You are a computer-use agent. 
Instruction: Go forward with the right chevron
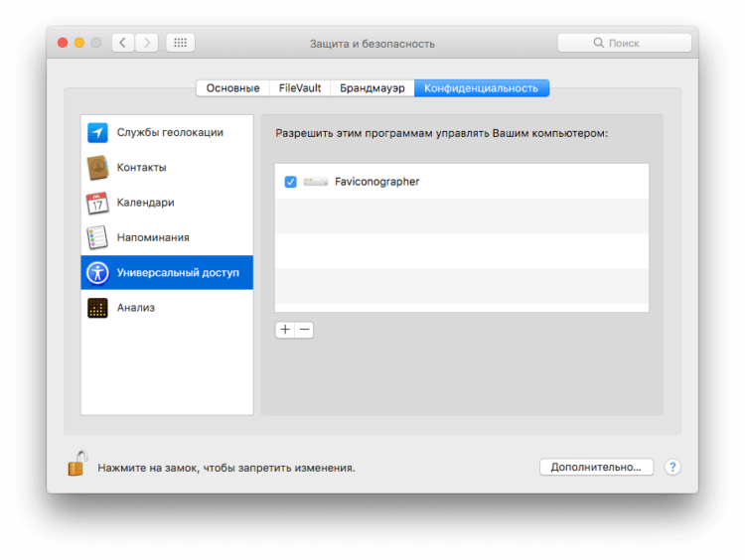(x=147, y=43)
